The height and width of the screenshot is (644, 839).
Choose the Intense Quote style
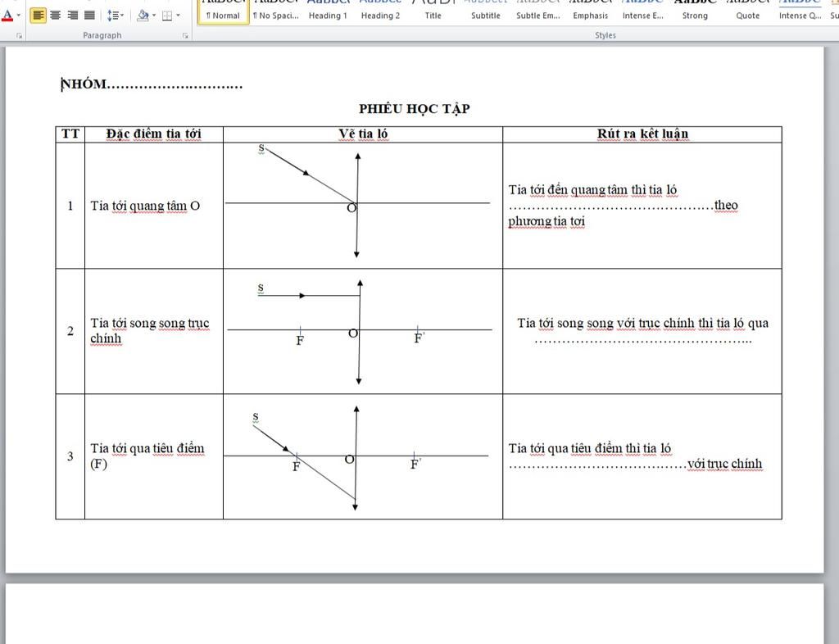coord(800,11)
